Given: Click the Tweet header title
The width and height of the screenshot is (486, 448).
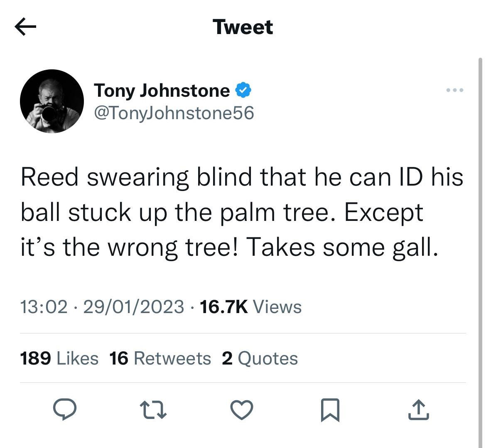Looking at the screenshot, I should tap(243, 27).
